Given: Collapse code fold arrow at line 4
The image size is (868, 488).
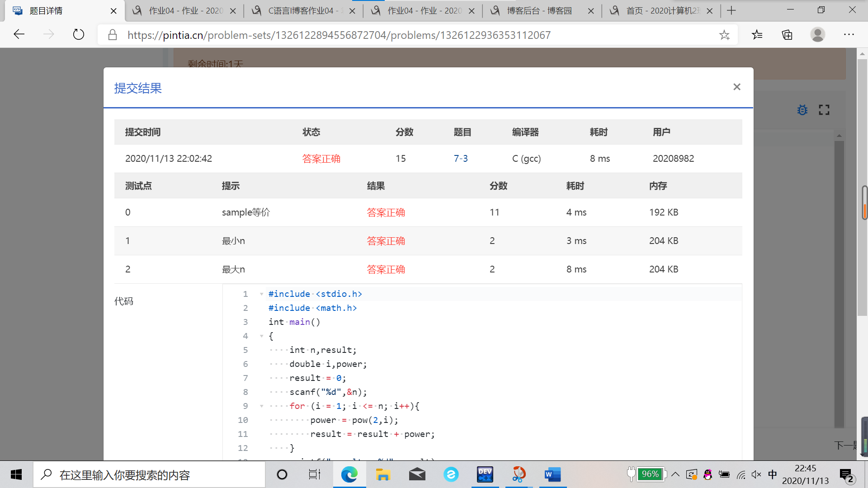Looking at the screenshot, I should 261,336.
